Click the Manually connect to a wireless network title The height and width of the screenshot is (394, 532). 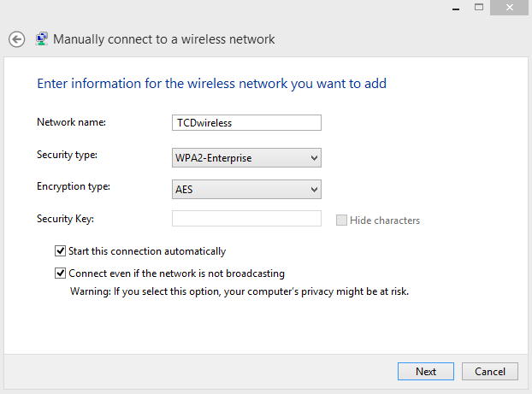coord(164,39)
